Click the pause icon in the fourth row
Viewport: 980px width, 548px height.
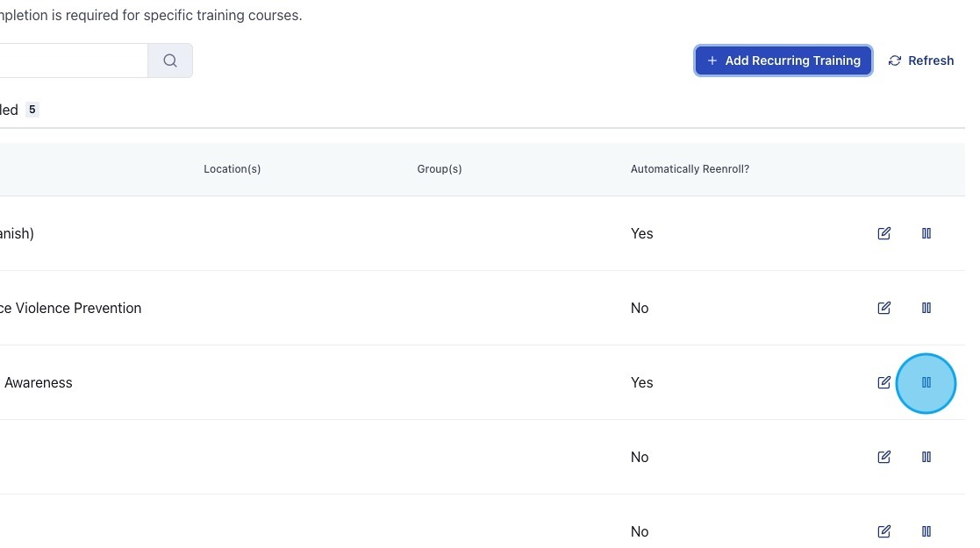[926, 457]
